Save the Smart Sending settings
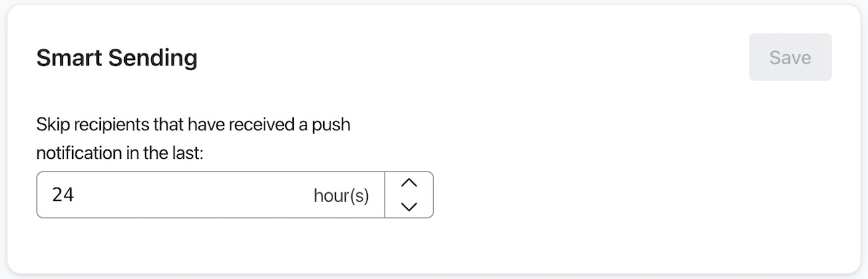Viewport: 868px width, 279px height. (790, 57)
